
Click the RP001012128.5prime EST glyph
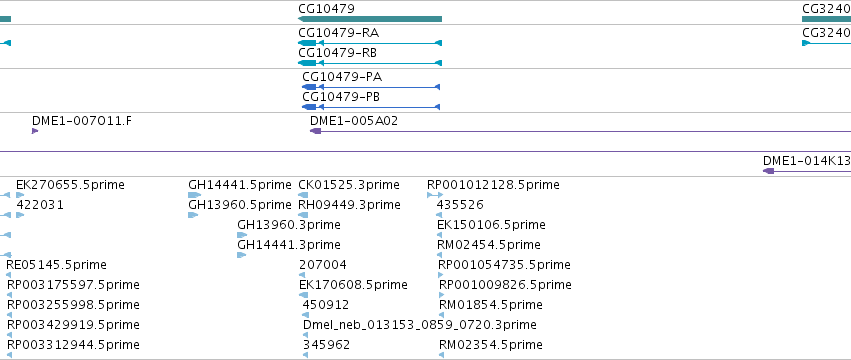[435, 195]
